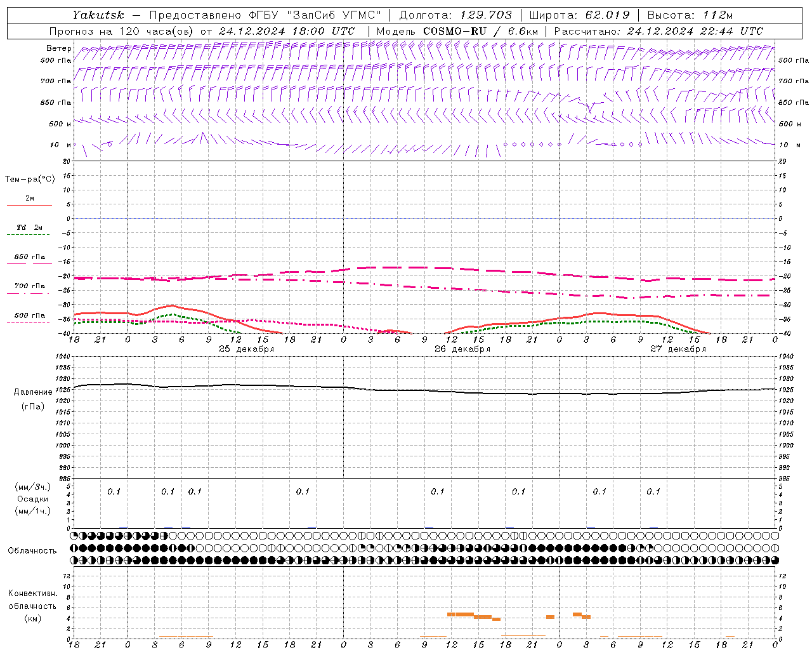The width and height of the screenshot is (812, 650).
Task: Click the left '10 м' wind row label
Action: point(61,145)
